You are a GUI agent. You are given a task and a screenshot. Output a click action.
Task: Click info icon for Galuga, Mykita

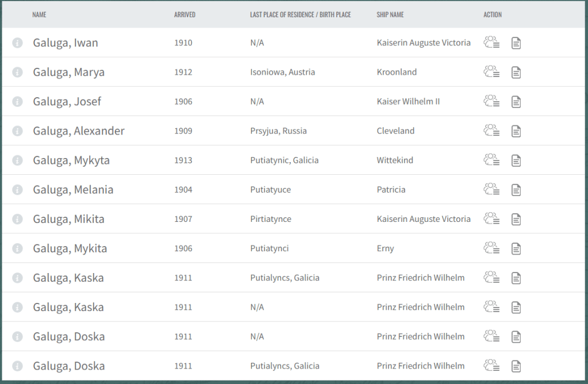point(17,248)
